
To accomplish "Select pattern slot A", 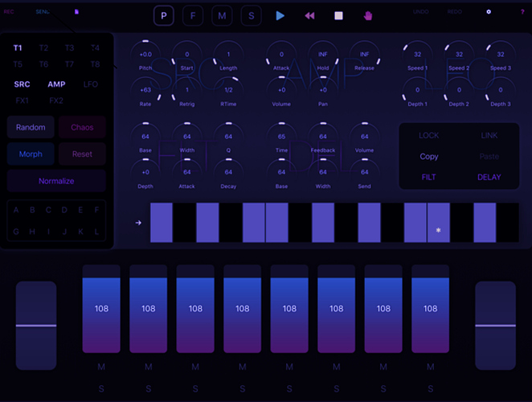I will click(x=16, y=210).
